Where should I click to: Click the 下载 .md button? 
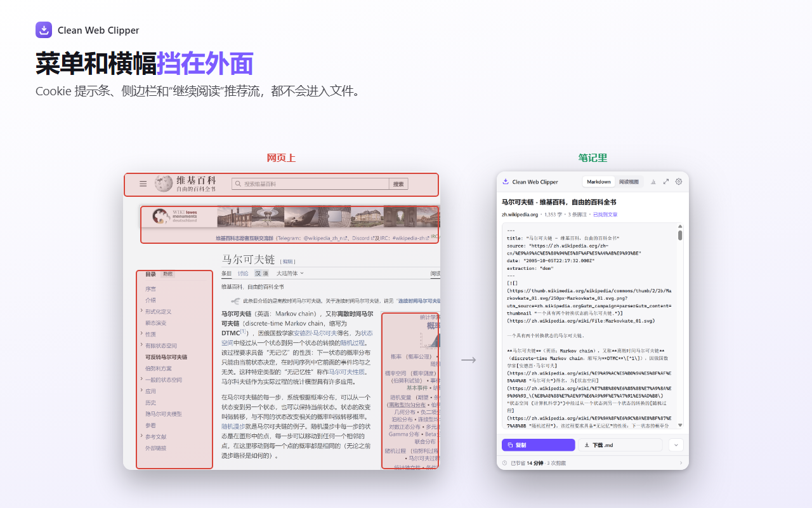pyautogui.click(x=620, y=445)
